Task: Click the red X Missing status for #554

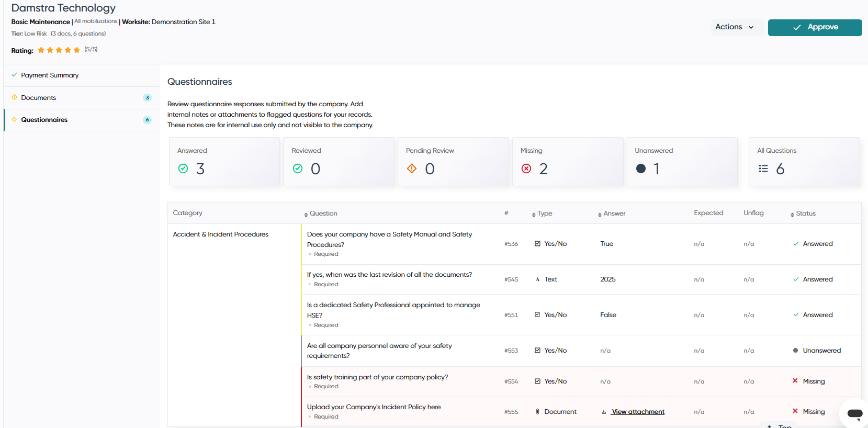Action: pyautogui.click(x=795, y=381)
